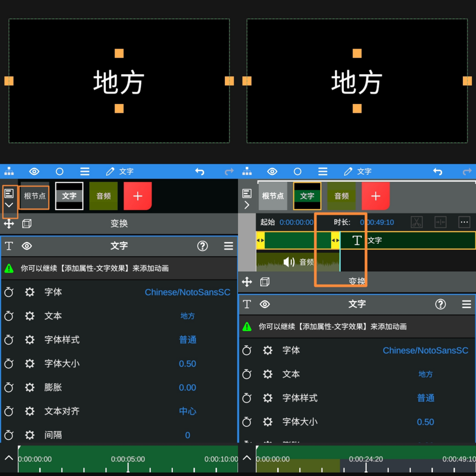
Task: Click the node hierarchy icon in the left toolbar
Action: pyautogui.click(x=9, y=172)
